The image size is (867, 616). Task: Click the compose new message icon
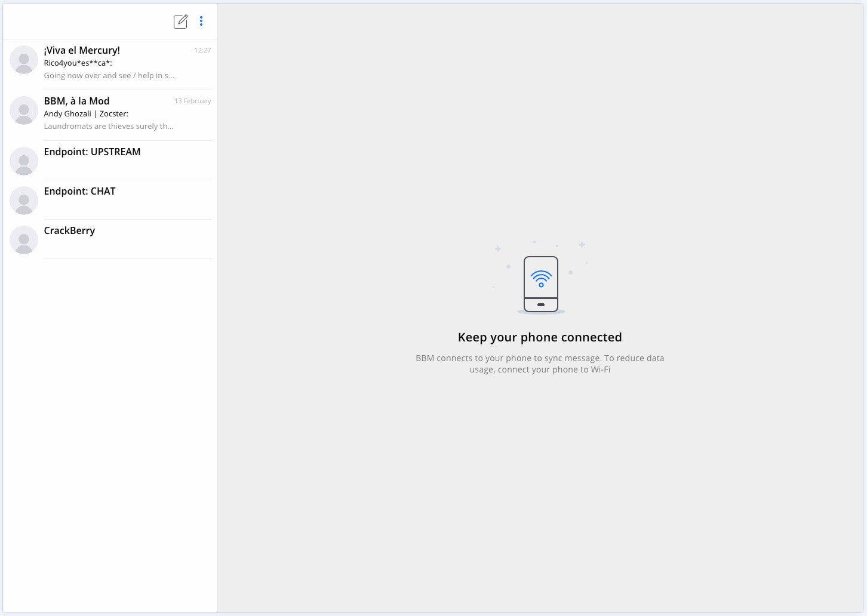pos(180,21)
